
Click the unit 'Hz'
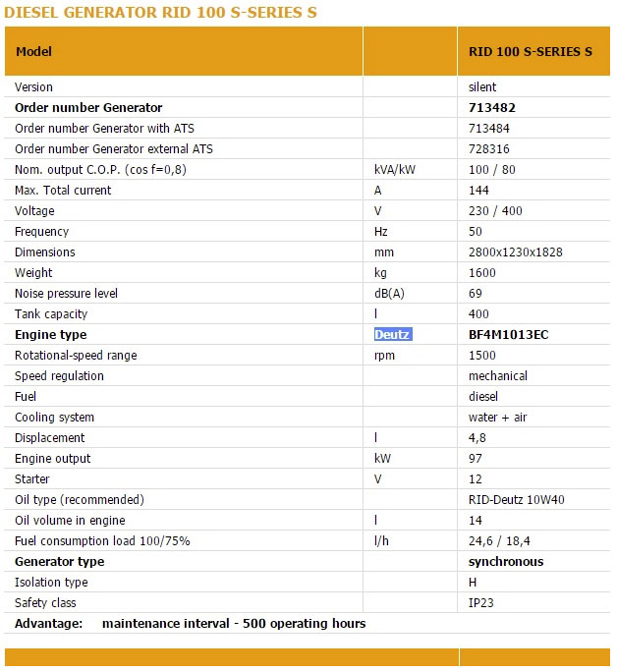[x=381, y=232]
